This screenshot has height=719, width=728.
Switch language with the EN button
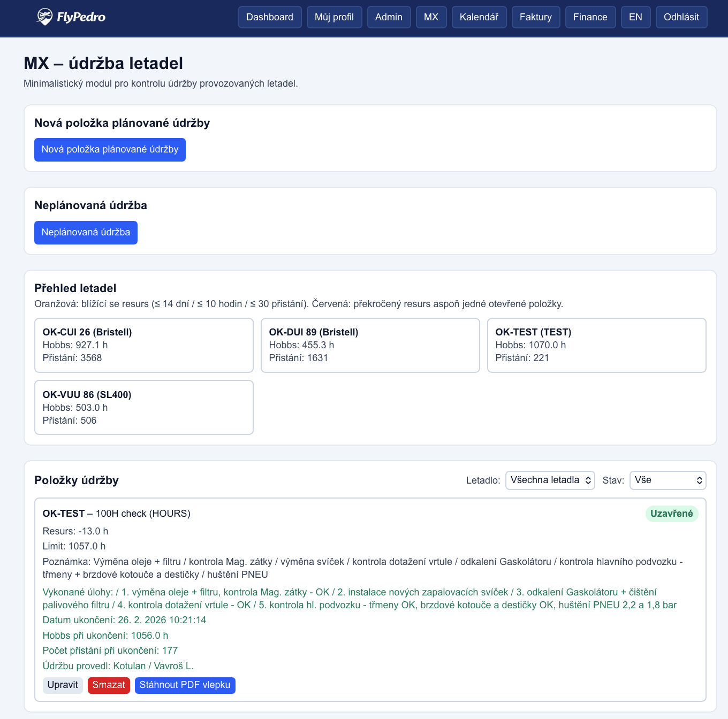(635, 17)
